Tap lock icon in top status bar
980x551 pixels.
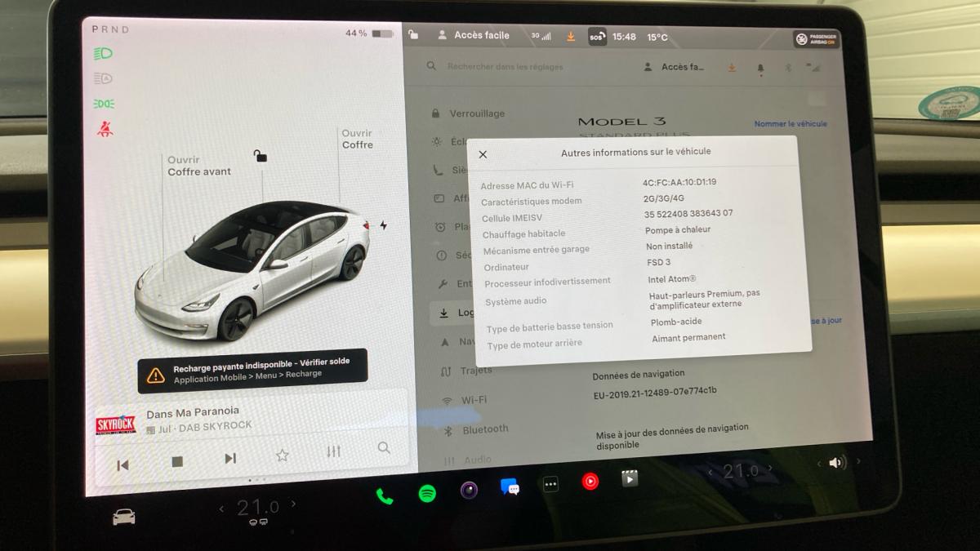pyautogui.click(x=413, y=34)
